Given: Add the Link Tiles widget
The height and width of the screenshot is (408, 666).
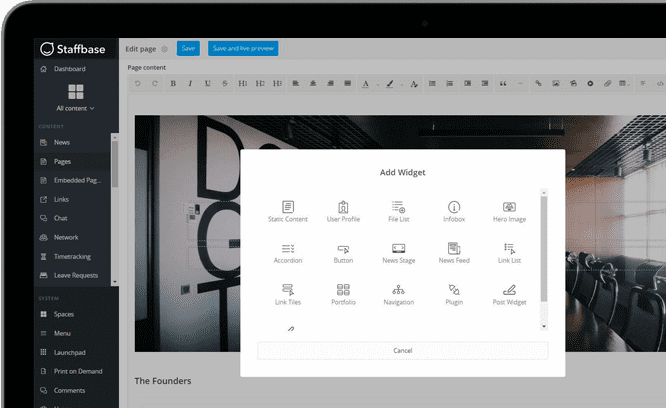Looking at the screenshot, I should pyautogui.click(x=288, y=295).
